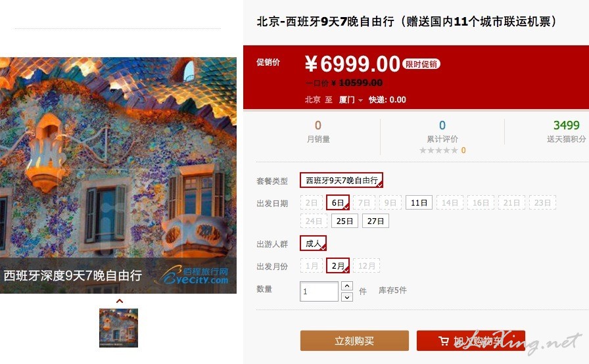Select departure date 25日
The width and height of the screenshot is (589, 364).
coord(344,221)
